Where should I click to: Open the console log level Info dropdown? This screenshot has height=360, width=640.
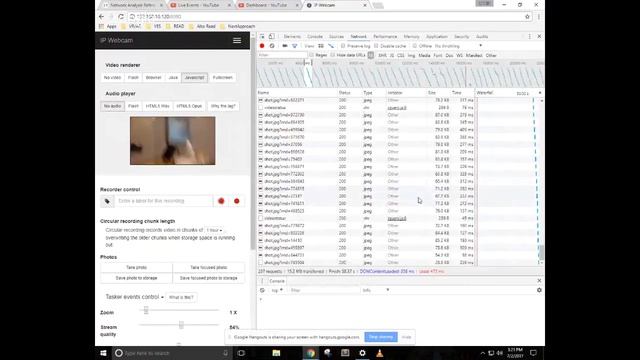click(376, 290)
